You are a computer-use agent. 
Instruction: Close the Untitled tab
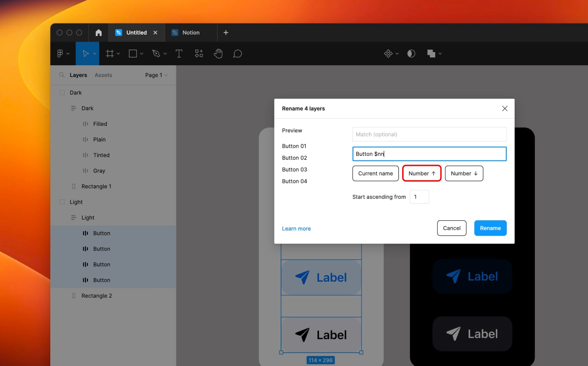click(155, 32)
